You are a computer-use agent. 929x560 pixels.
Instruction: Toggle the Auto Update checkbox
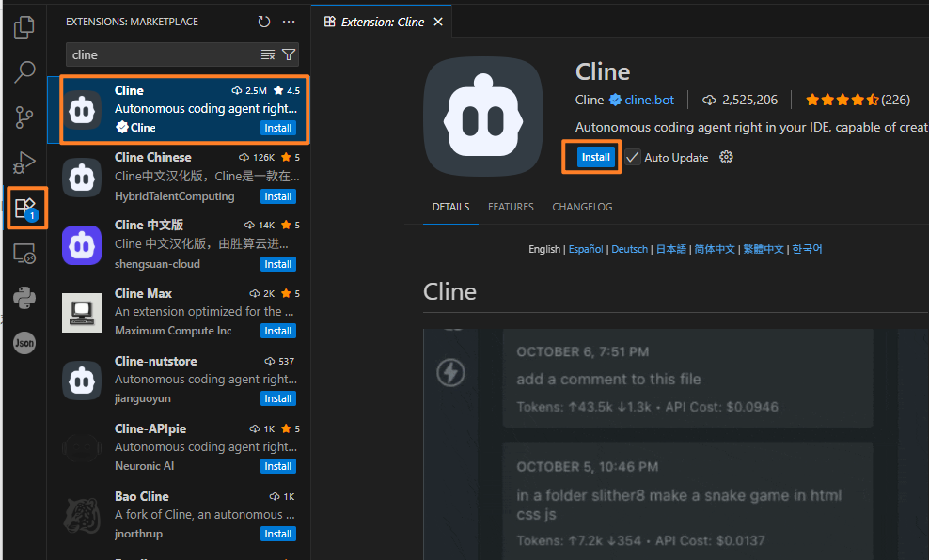(x=633, y=158)
